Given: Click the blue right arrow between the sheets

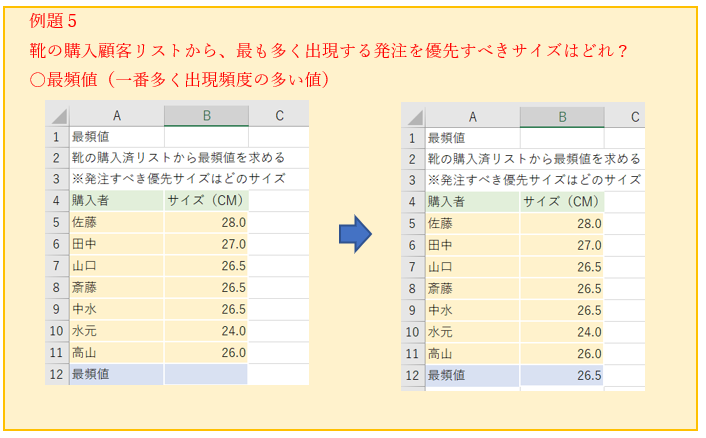Looking at the screenshot, I should coord(356,236).
